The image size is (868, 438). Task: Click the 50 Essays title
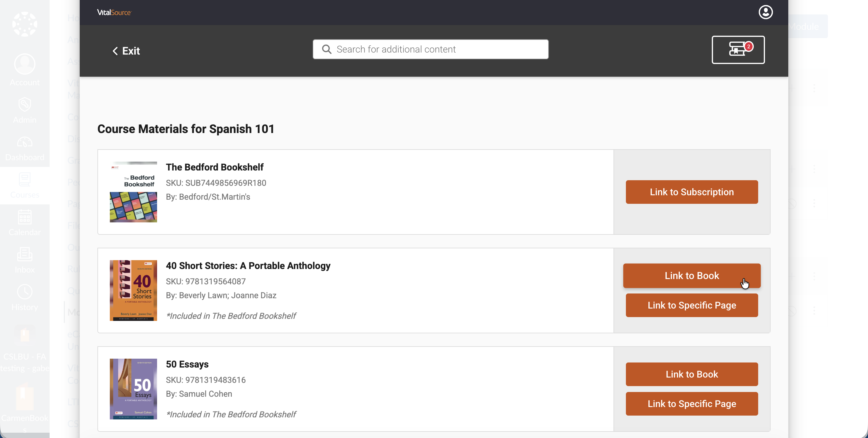coord(187,364)
